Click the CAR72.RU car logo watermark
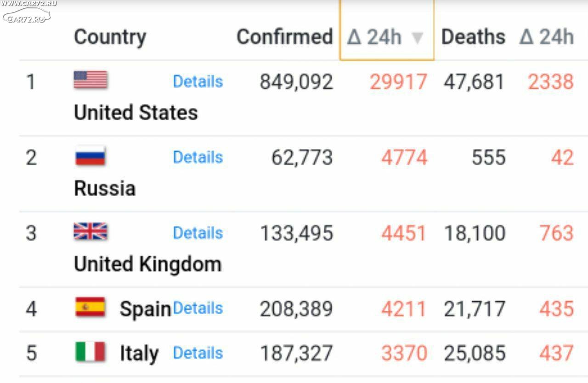588x383 pixels. (26, 14)
